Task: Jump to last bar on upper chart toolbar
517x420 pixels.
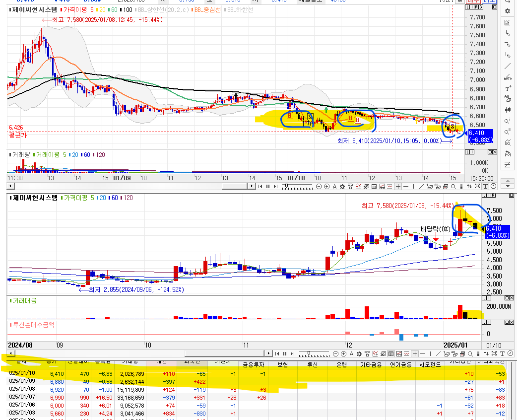Action: (x=276, y=186)
